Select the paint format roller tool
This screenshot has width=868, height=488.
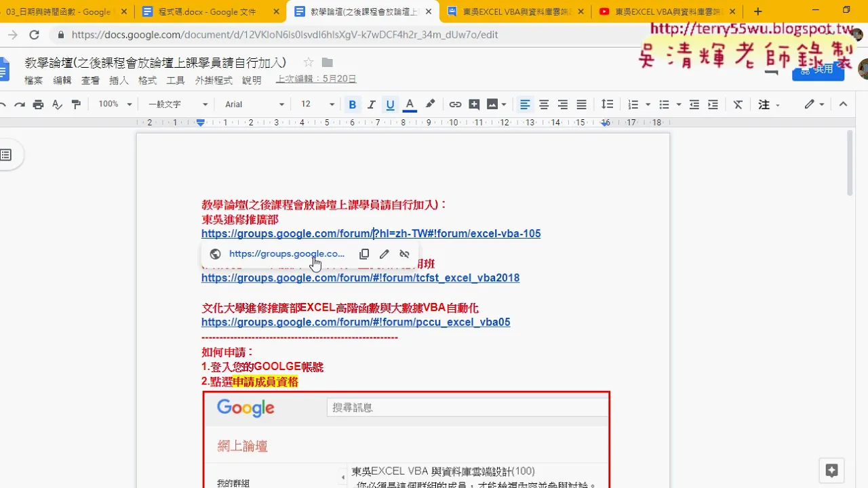tap(76, 104)
